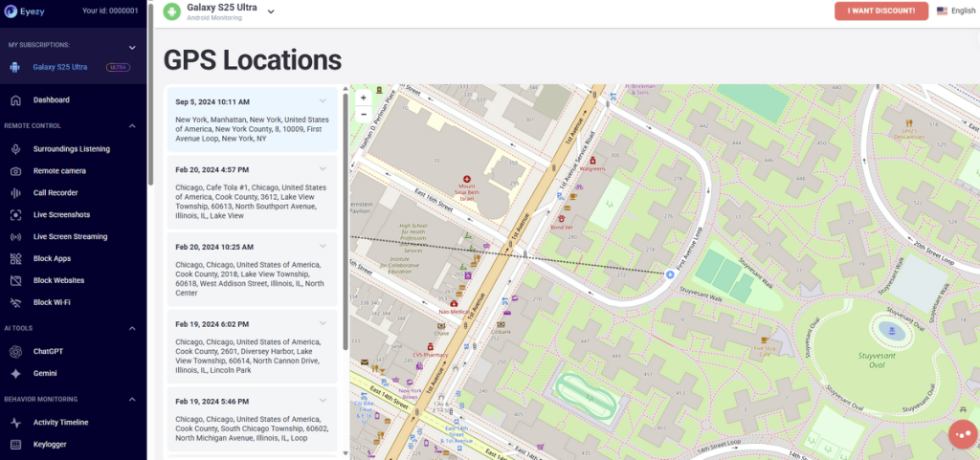Click the Surroundings Listening microphone icon
The width and height of the screenshot is (980, 460).
(x=15, y=149)
